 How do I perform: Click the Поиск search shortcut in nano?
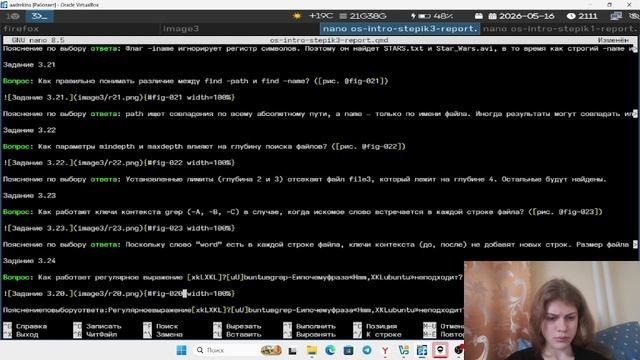point(161,326)
